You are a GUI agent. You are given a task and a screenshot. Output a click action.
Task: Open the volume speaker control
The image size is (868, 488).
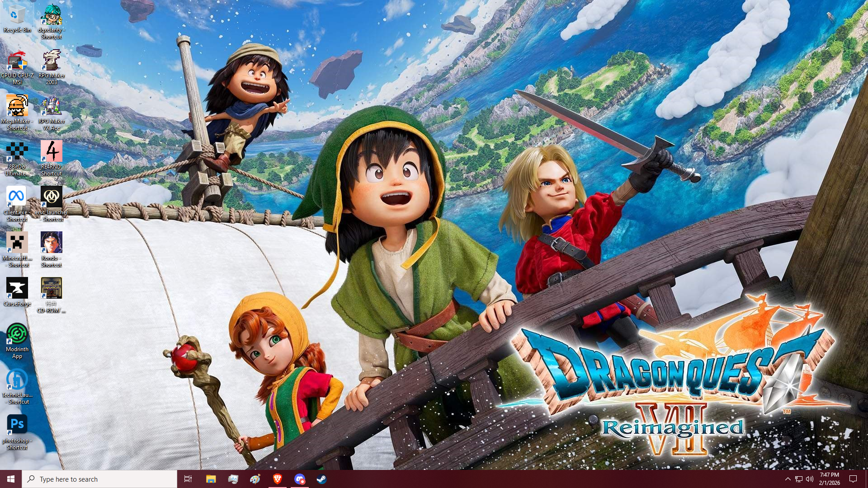pyautogui.click(x=809, y=479)
